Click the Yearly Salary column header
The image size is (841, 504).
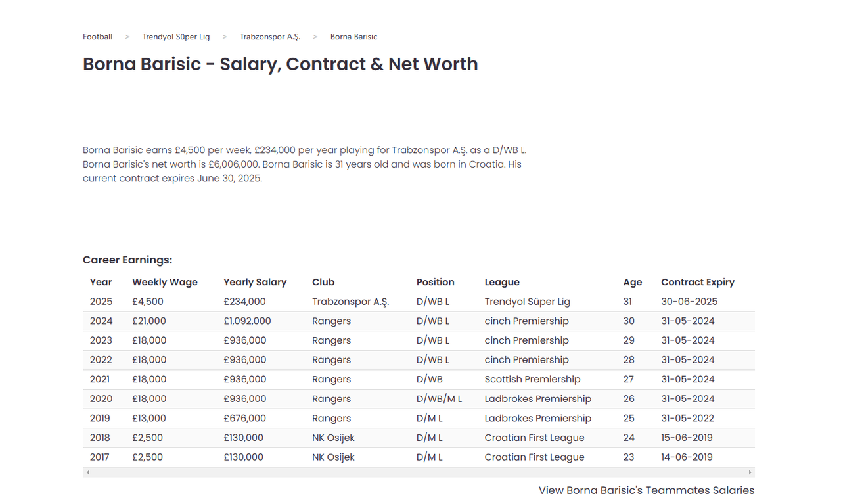[255, 282]
